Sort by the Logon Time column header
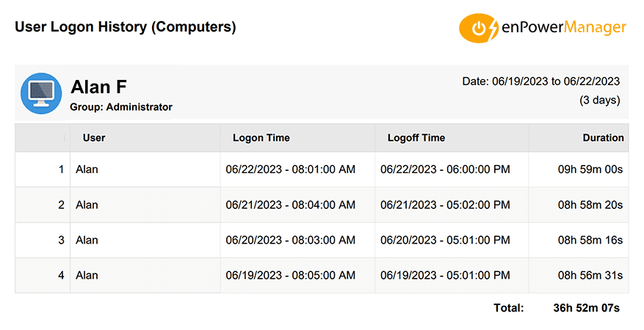Image resolution: width=644 pixels, height=330 pixels. tap(261, 138)
